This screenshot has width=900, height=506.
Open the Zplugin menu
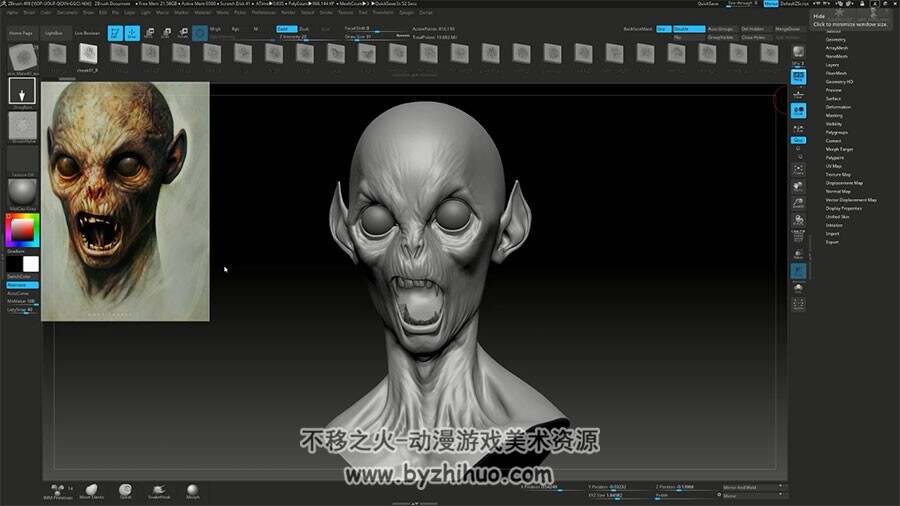[406, 12]
